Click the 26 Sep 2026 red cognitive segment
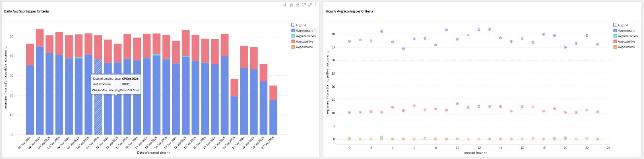644x159 pixels. tap(264, 73)
